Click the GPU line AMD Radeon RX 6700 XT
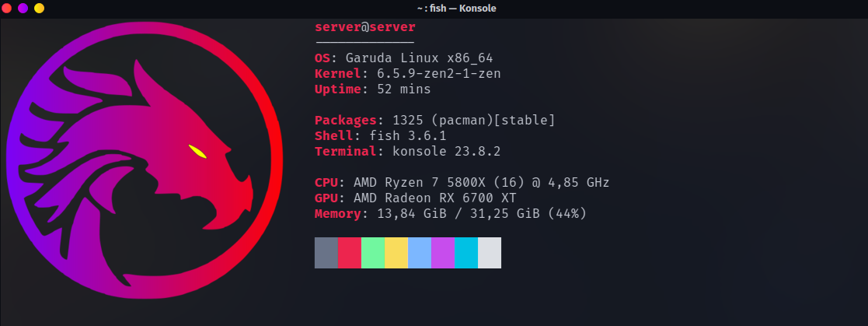This screenshot has height=326, width=868. coord(415,198)
